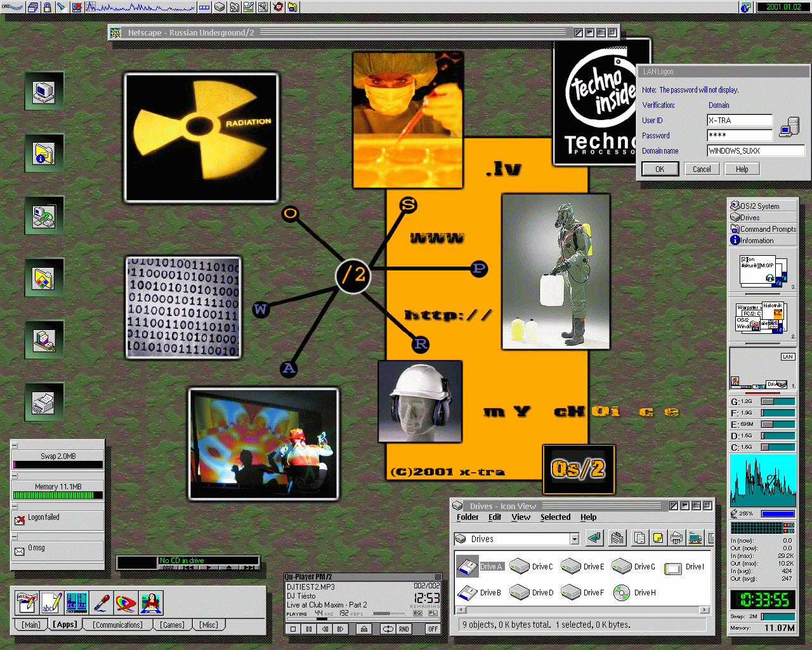Open the computer desktop icon at top

(x=44, y=92)
